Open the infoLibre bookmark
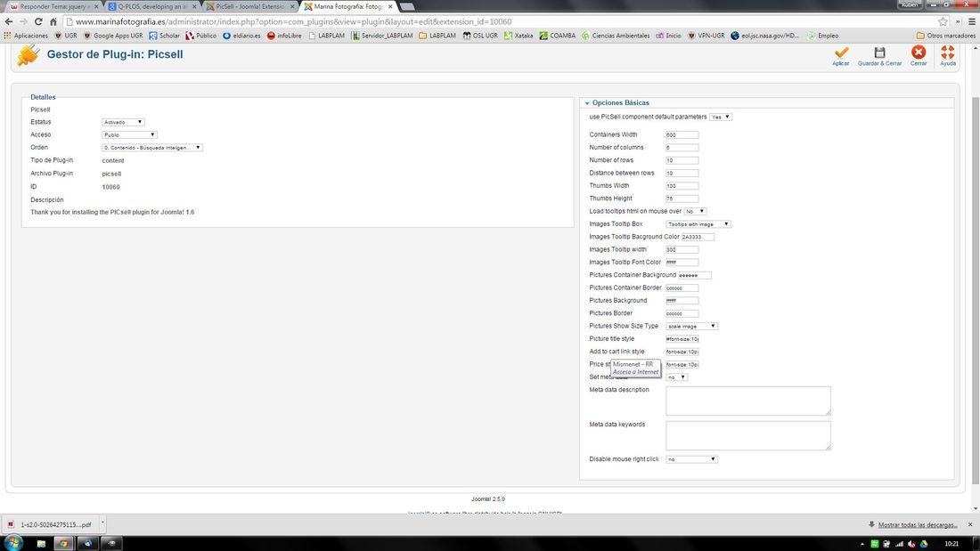Image resolution: width=980 pixels, height=551 pixels. pyautogui.click(x=283, y=36)
